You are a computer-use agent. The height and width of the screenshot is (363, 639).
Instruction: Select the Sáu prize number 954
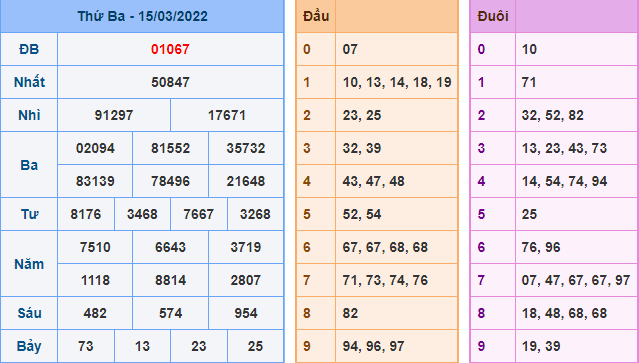(246, 313)
